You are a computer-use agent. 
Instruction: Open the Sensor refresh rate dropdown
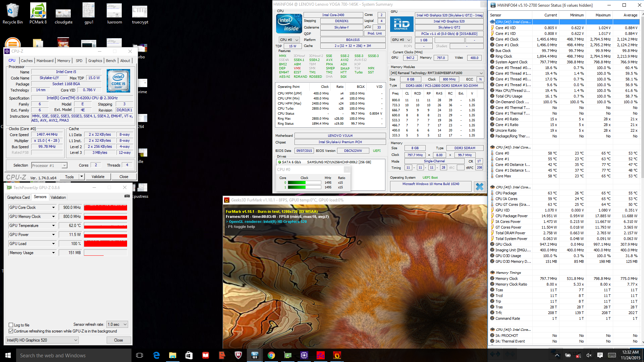117,324
